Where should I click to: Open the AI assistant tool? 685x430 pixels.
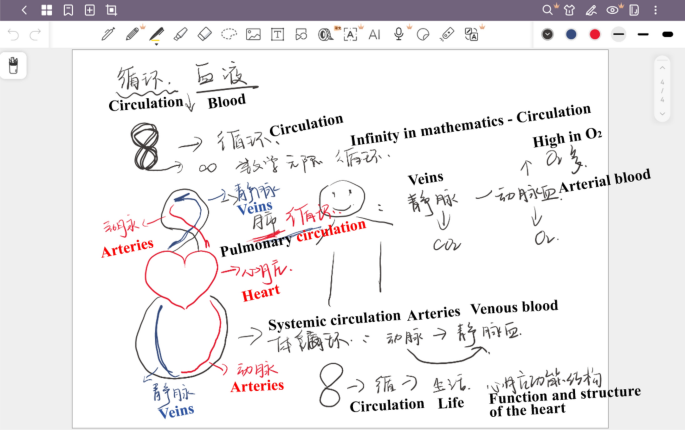coord(374,35)
